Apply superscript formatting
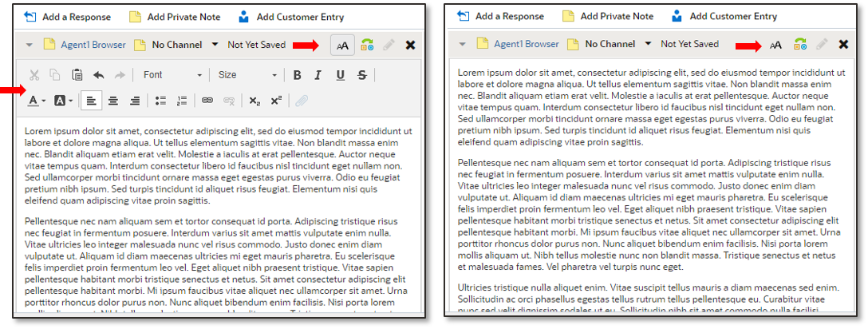Screen dimensions: 868x329 point(276,101)
